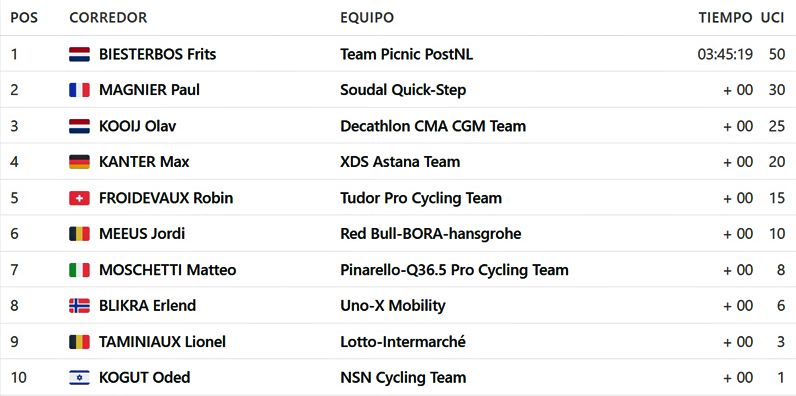The image size is (796, 396).
Task: Click the French flag next to MAGNIER Paul
Action: [x=79, y=90]
